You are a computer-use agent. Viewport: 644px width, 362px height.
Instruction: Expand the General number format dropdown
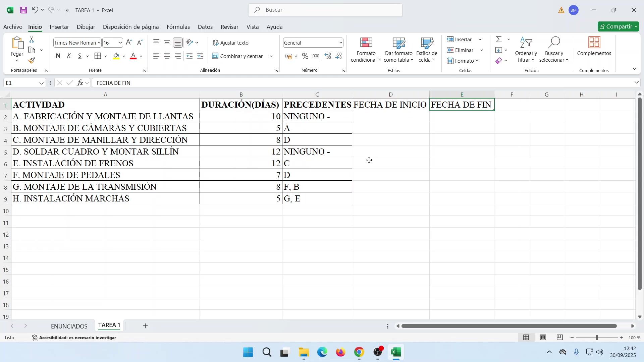tap(341, 43)
